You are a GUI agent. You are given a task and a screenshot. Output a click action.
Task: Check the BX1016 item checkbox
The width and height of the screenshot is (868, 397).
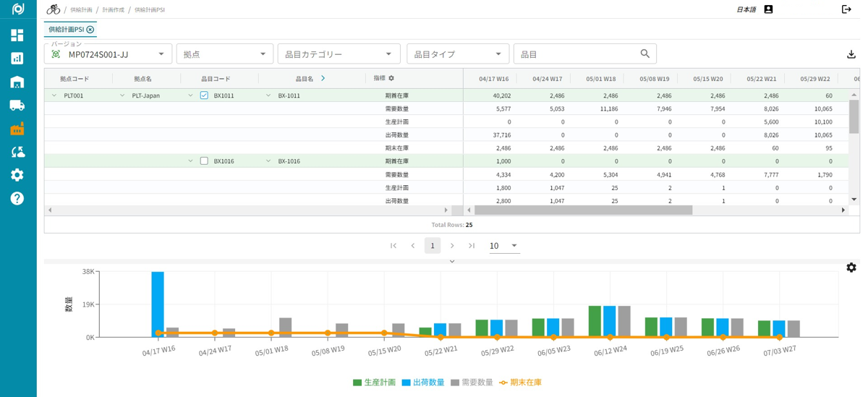pyautogui.click(x=204, y=161)
